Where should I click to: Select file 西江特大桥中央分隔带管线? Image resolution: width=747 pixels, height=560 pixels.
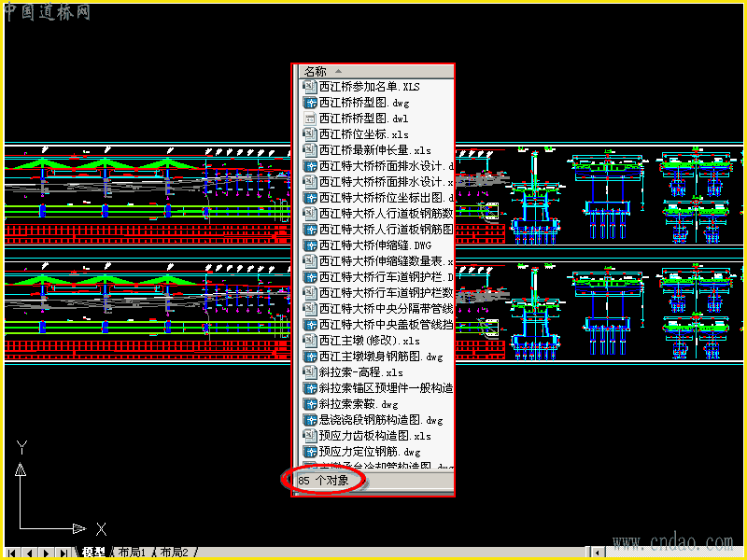[386, 309]
